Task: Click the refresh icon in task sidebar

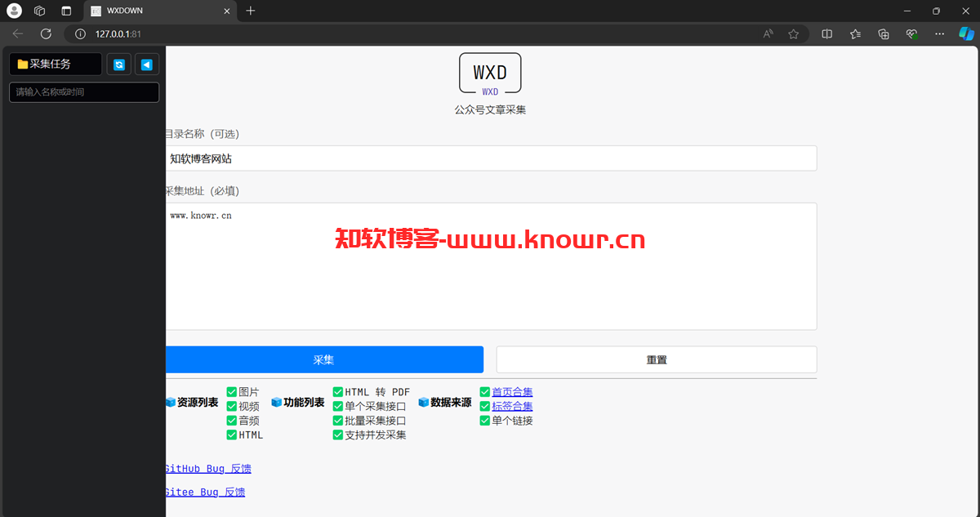Action: pos(119,65)
